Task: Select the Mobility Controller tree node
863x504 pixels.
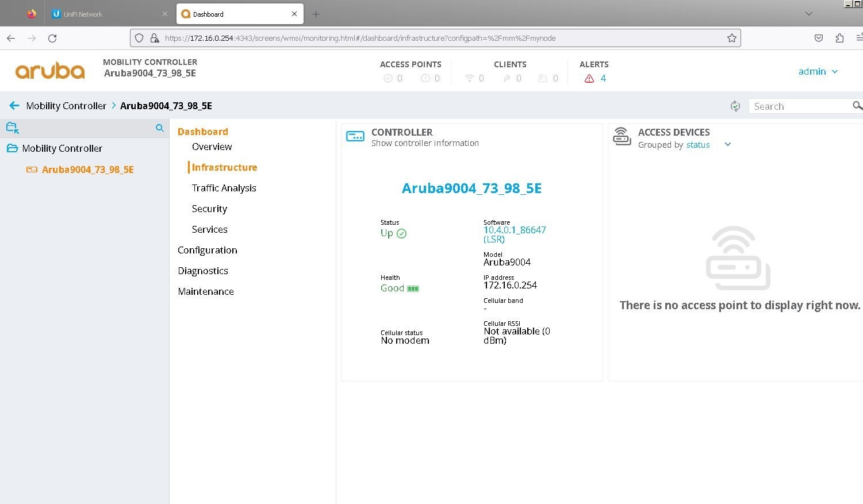Action: pyautogui.click(x=62, y=148)
